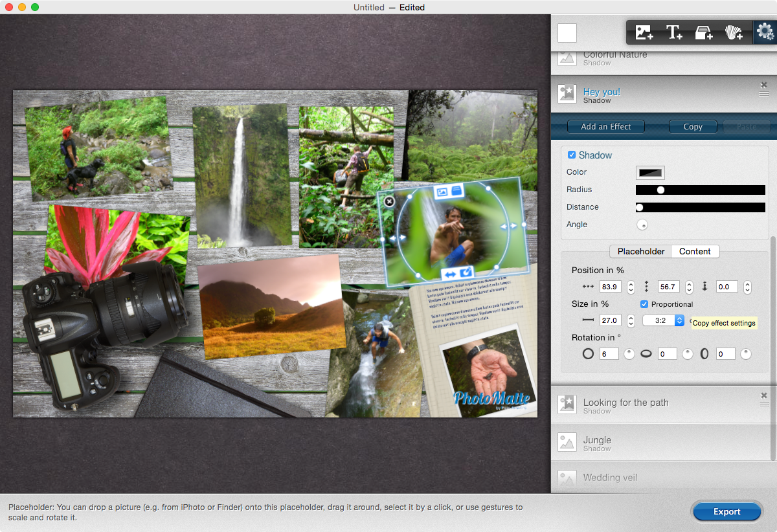This screenshot has width=777, height=532.
Task: Remove the selected photo with the round X button
Action: pos(388,202)
